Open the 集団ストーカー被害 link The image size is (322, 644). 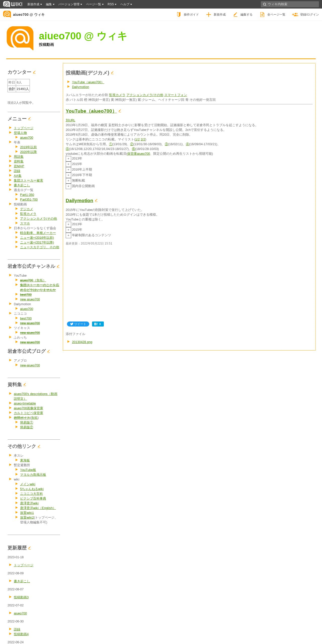[x=28, y=181]
